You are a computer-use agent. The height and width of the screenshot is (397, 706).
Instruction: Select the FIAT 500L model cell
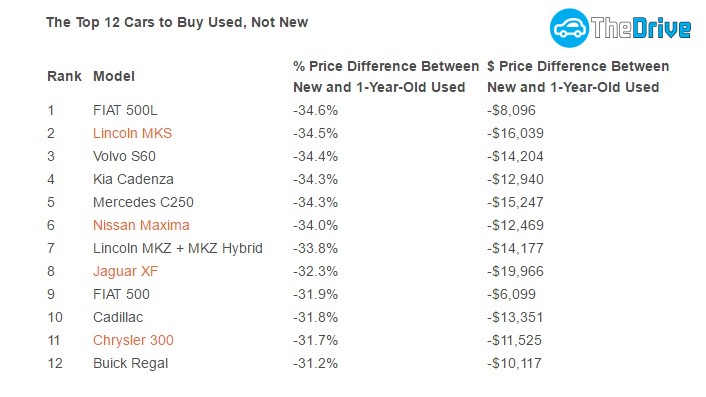pos(125,110)
